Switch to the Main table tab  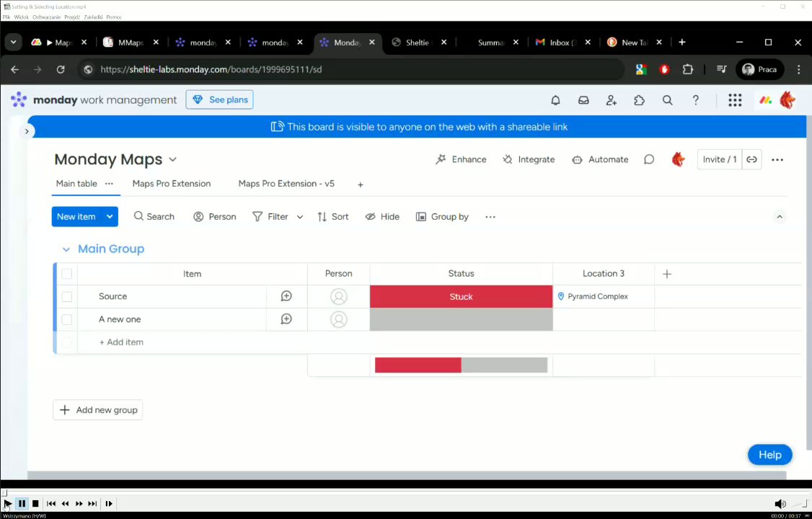tap(76, 184)
